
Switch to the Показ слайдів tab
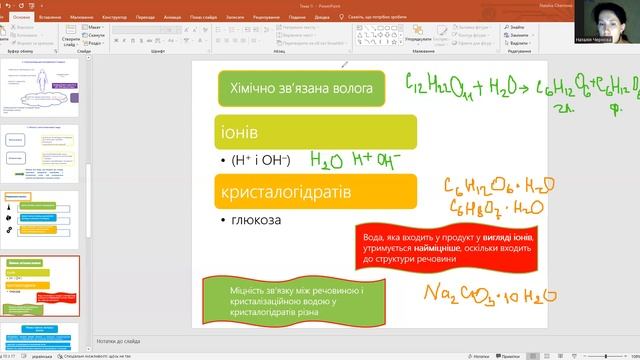[203, 17]
